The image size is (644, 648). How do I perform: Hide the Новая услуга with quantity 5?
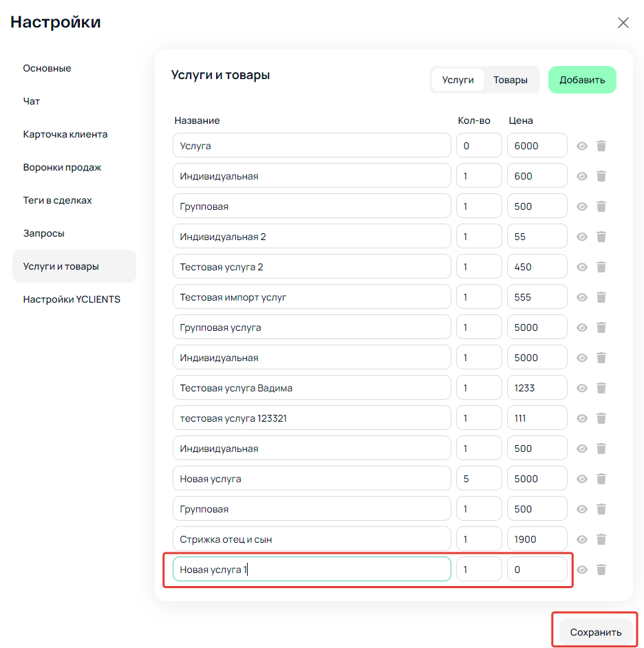click(582, 479)
